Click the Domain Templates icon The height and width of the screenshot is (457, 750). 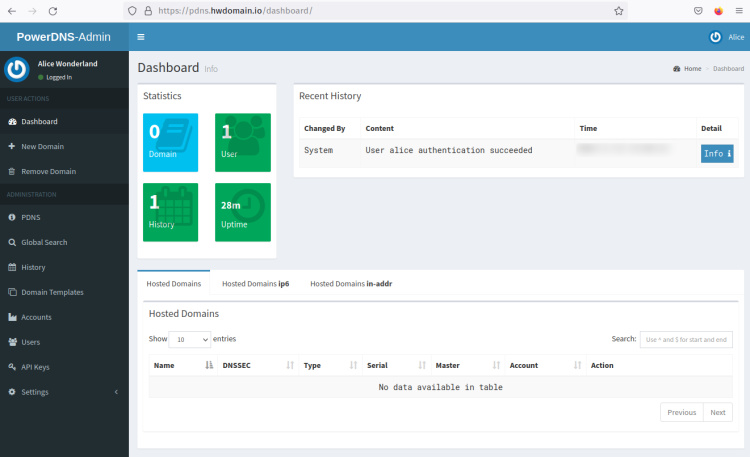click(12, 292)
